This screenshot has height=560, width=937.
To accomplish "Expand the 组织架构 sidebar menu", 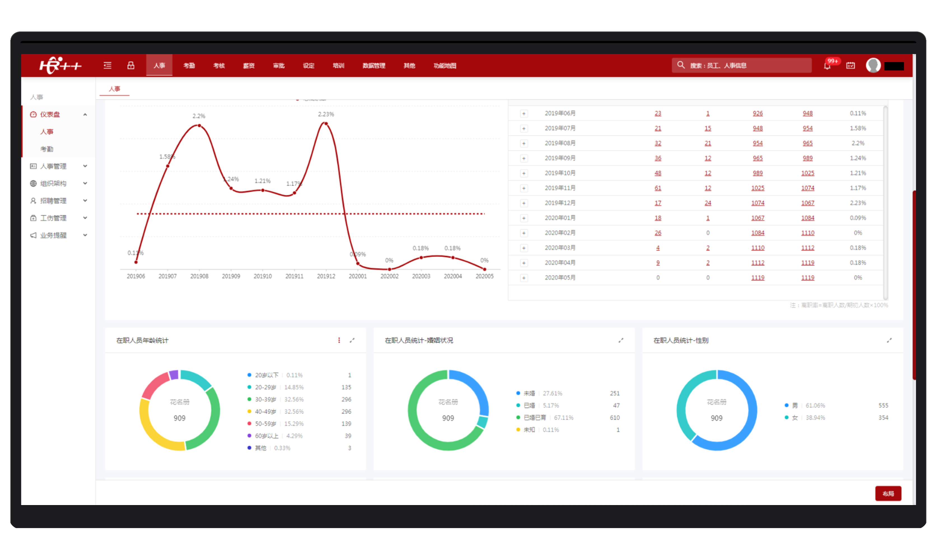I will point(85,183).
